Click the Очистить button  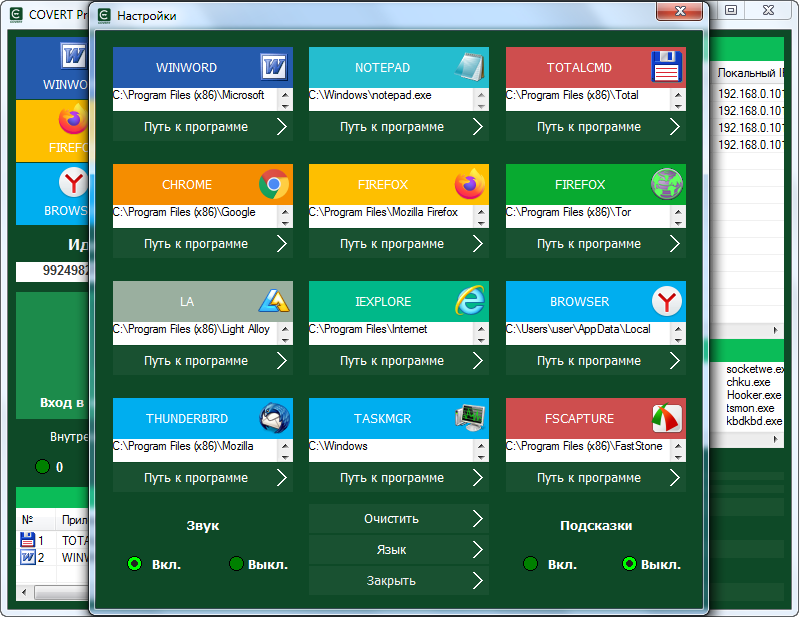pos(398,519)
